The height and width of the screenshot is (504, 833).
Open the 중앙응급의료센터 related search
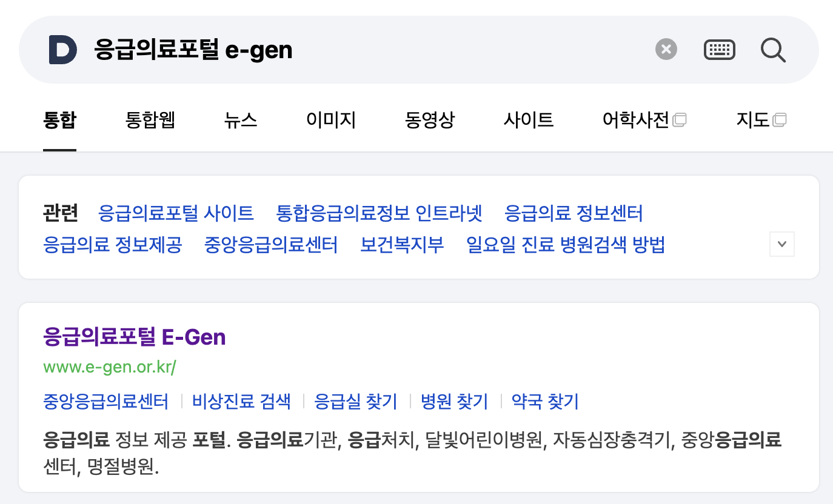tap(271, 245)
